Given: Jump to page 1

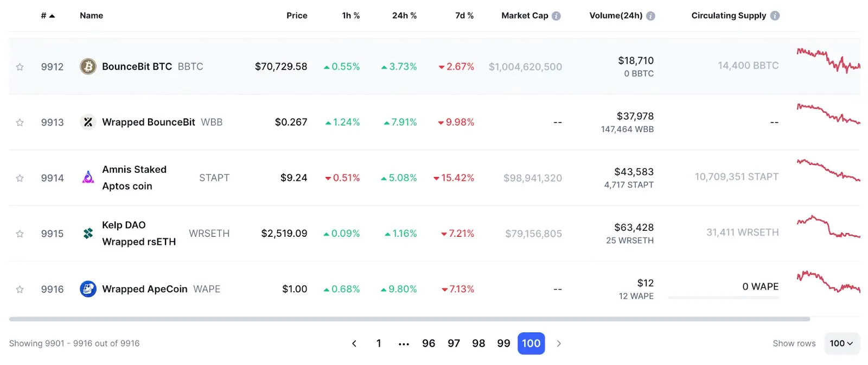Looking at the screenshot, I should tap(379, 343).
